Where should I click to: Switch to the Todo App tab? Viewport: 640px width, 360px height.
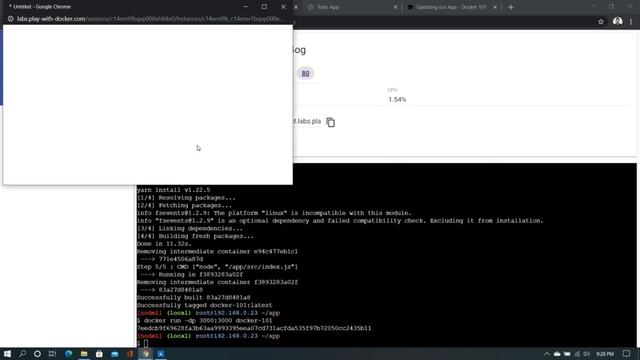[328, 7]
